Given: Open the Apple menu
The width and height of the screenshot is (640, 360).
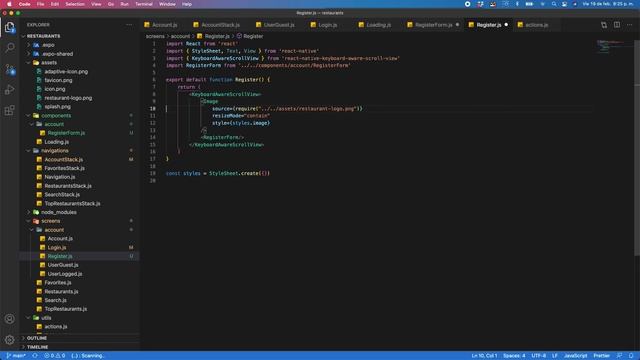Looking at the screenshot, I should 9,4.
